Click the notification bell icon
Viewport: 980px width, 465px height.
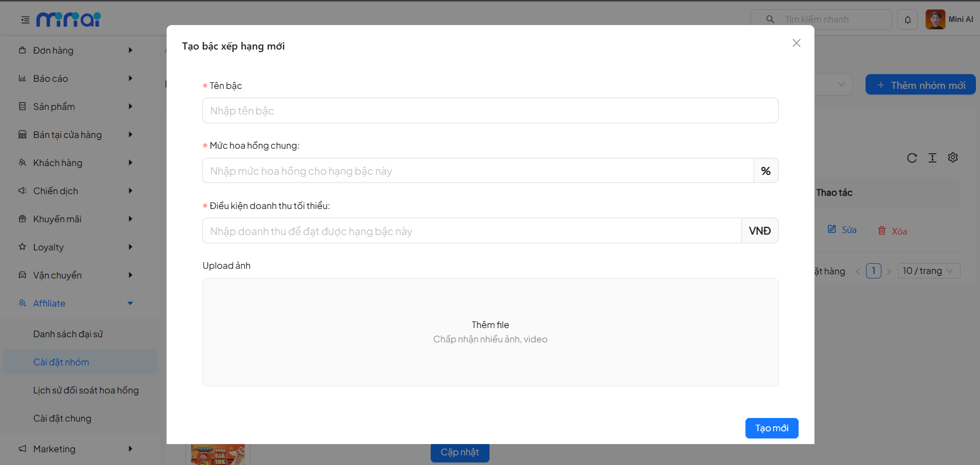point(907,20)
